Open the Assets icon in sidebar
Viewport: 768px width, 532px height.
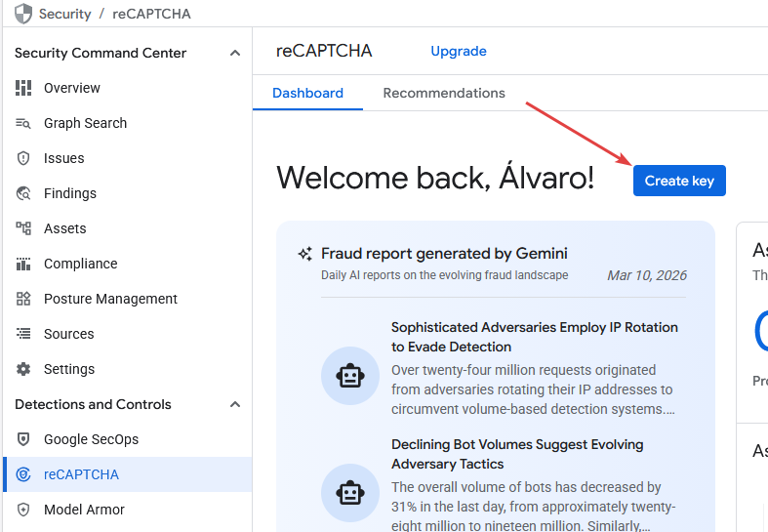pyautogui.click(x=24, y=228)
